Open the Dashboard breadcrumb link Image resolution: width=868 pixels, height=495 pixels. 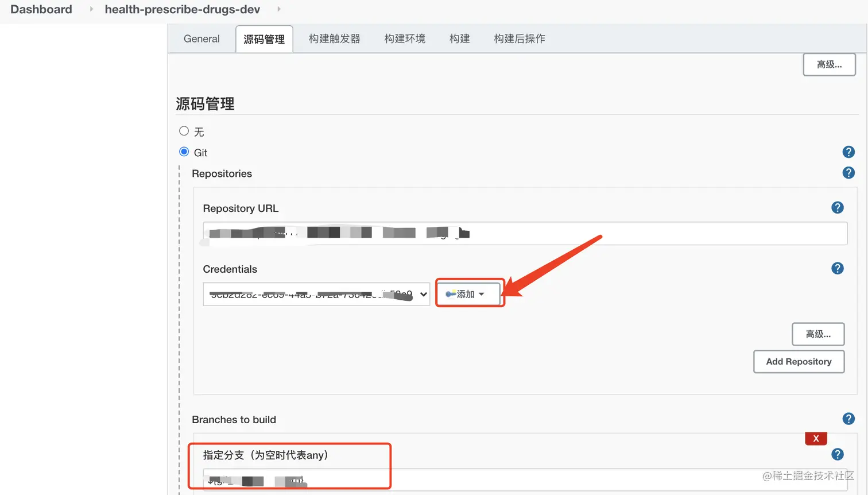41,9
